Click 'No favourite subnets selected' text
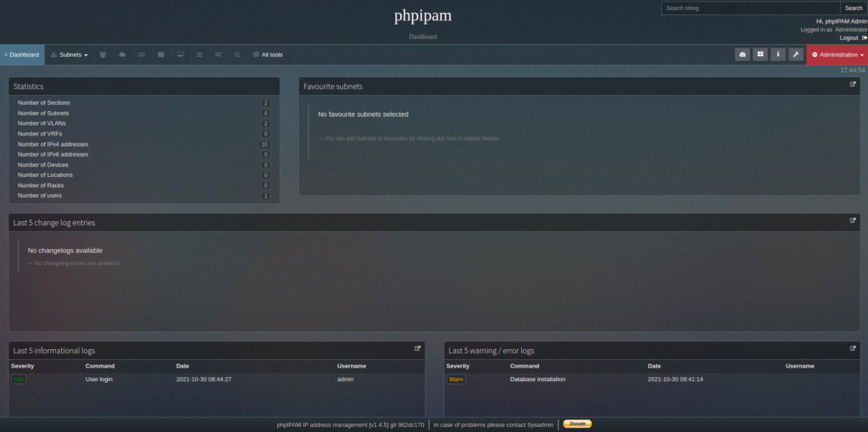This screenshot has height=432, width=868. coord(363,114)
